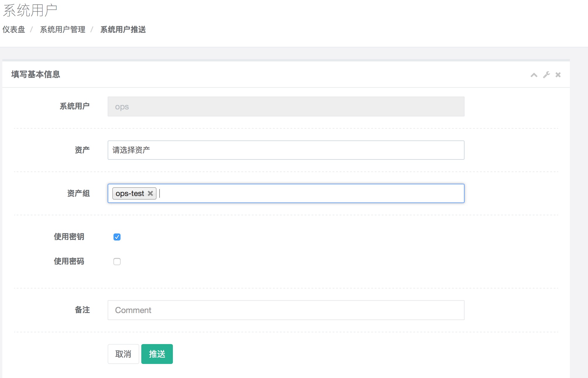Screen dimensions: 588x378
Task: Uncheck the 使用密钥 checkbox
Action: (x=117, y=237)
